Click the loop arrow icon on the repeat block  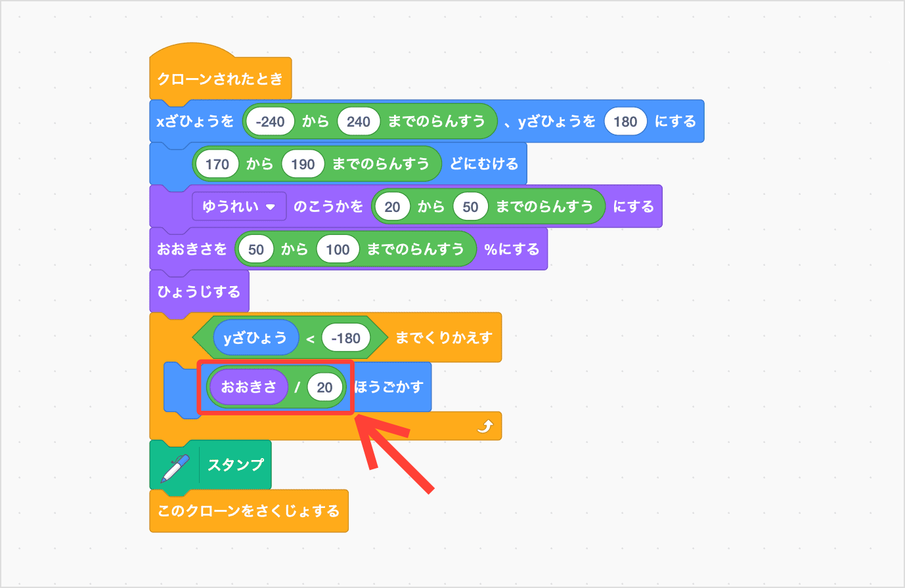484,427
